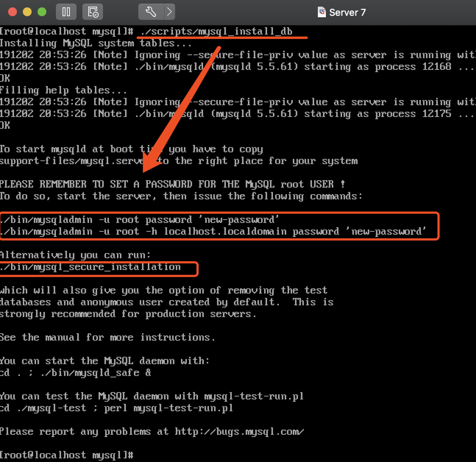
Task: Select the first mysqladmin password command
Action: click(x=138, y=219)
